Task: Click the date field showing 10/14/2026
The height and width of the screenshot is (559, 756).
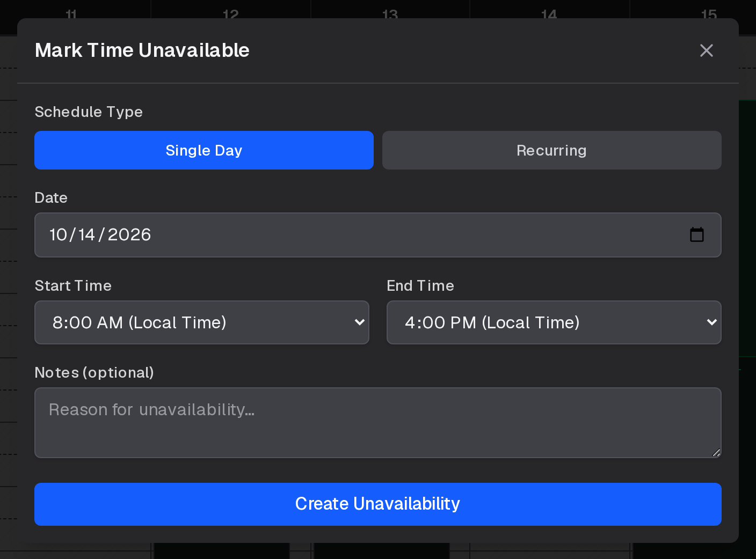Action: pyautogui.click(x=378, y=235)
